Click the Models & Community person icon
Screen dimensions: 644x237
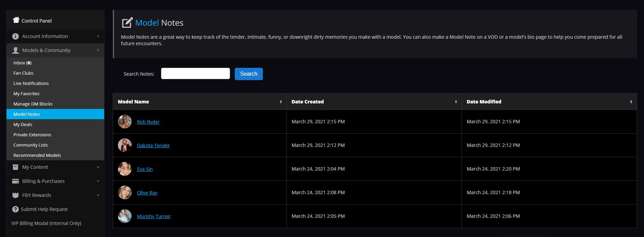coord(15,50)
